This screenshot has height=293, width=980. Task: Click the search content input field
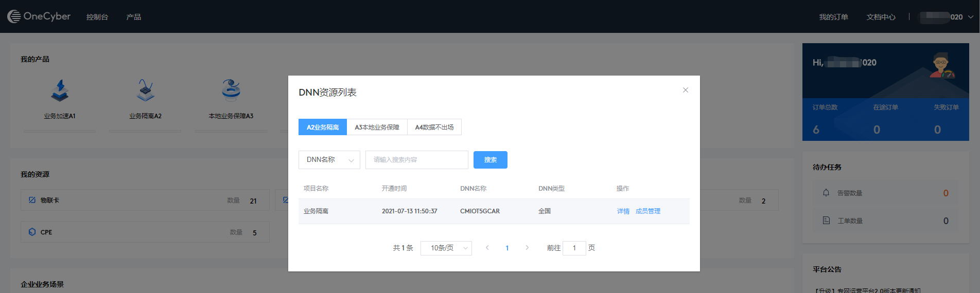pos(416,160)
